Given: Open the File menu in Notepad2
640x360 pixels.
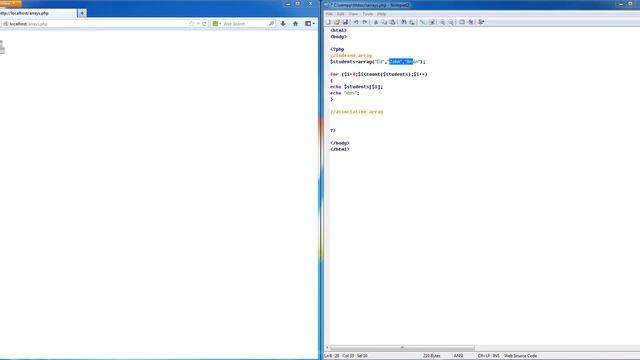Looking at the screenshot, I should point(329,14).
